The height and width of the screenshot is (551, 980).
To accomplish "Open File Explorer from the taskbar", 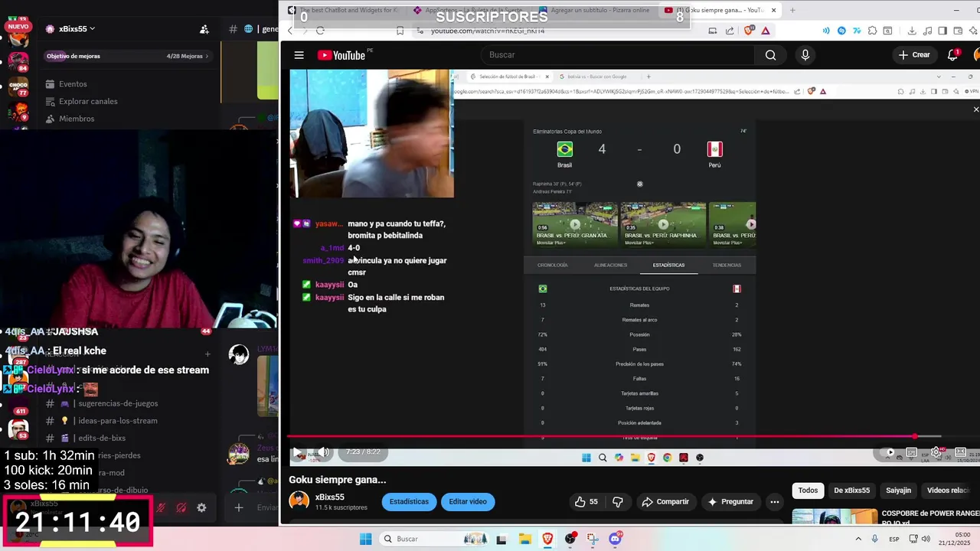I will [524, 539].
